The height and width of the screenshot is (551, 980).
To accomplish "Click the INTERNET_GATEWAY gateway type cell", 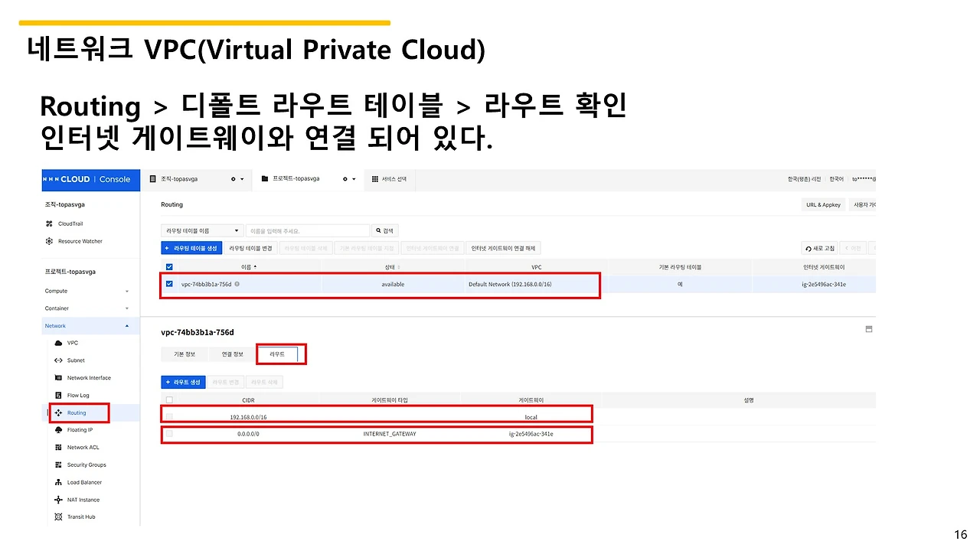I will pos(390,434).
